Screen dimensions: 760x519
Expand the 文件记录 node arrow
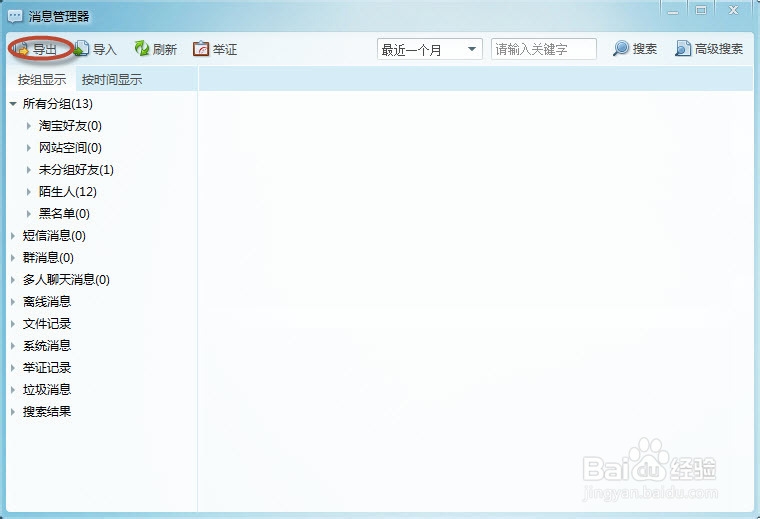click(13, 323)
